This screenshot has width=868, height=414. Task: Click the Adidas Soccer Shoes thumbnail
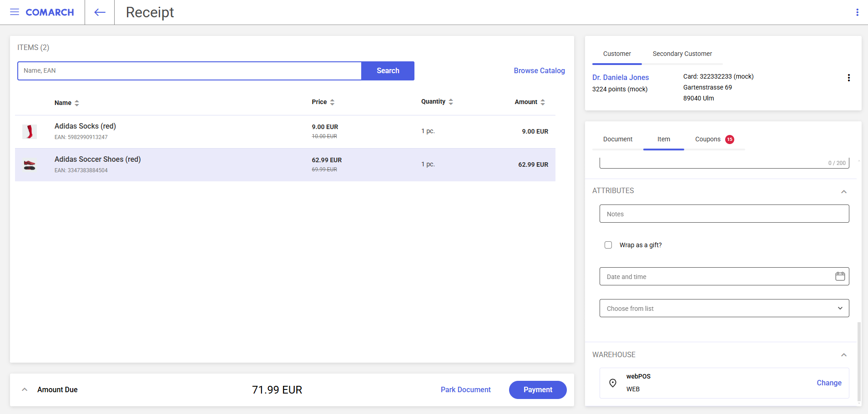pyautogui.click(x=30, y=165)
